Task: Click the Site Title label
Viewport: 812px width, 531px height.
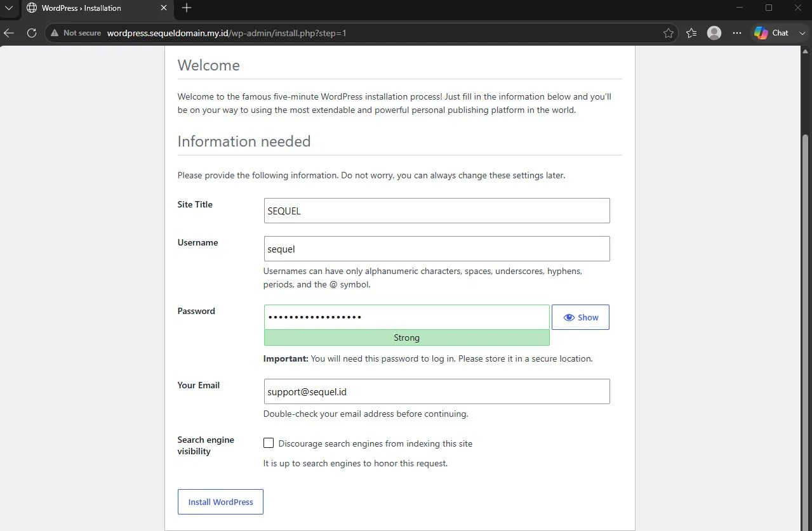Action: point(195,204)
